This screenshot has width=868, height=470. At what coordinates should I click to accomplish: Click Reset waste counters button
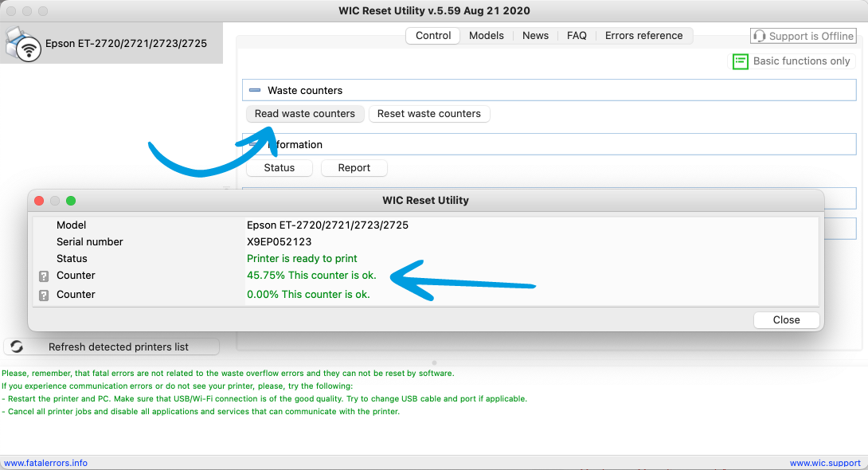click(429, 113)
